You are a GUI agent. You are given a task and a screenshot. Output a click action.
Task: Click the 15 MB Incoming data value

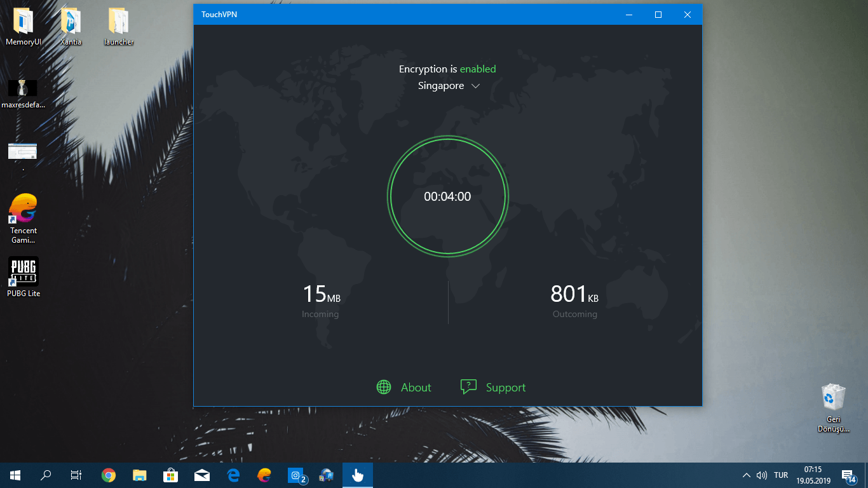[322, 294]
